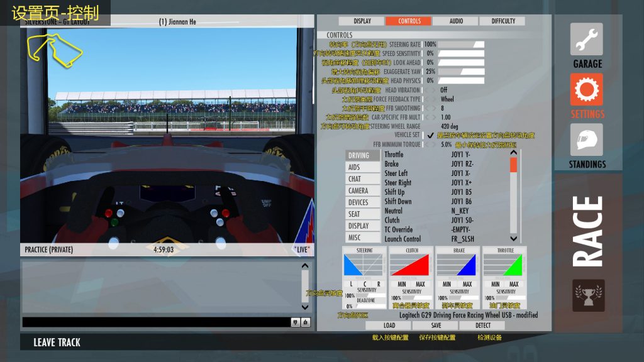Click the trophy icon below RACE
The width and height of the screenshot is (644, 362).
click(588, 295)
